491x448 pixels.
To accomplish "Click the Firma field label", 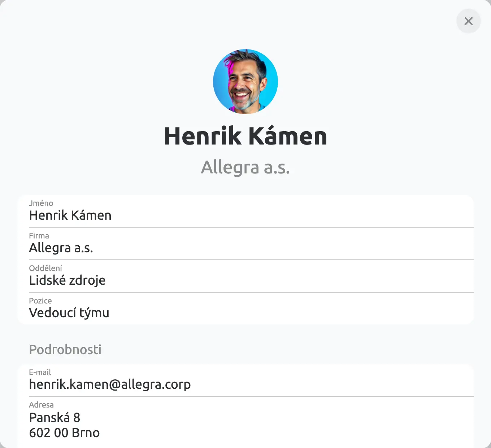I will [39, 236].
